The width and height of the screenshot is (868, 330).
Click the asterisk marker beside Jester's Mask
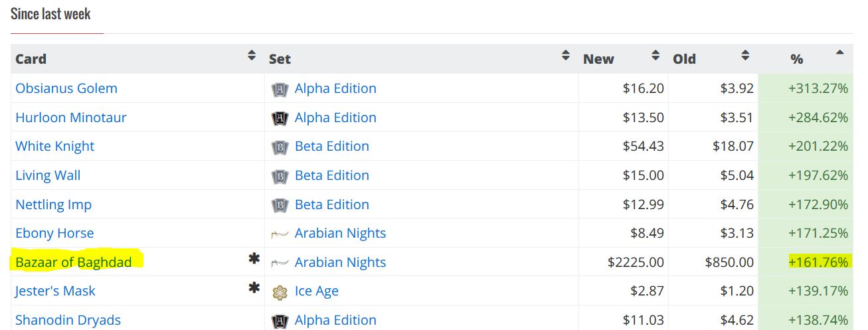coord(254,288)
